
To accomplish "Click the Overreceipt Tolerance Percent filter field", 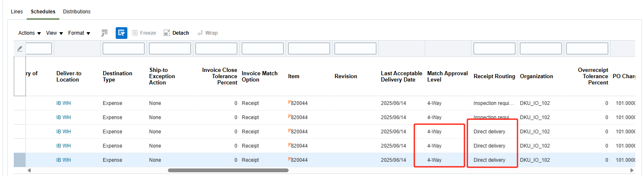I will pos(587,48).
